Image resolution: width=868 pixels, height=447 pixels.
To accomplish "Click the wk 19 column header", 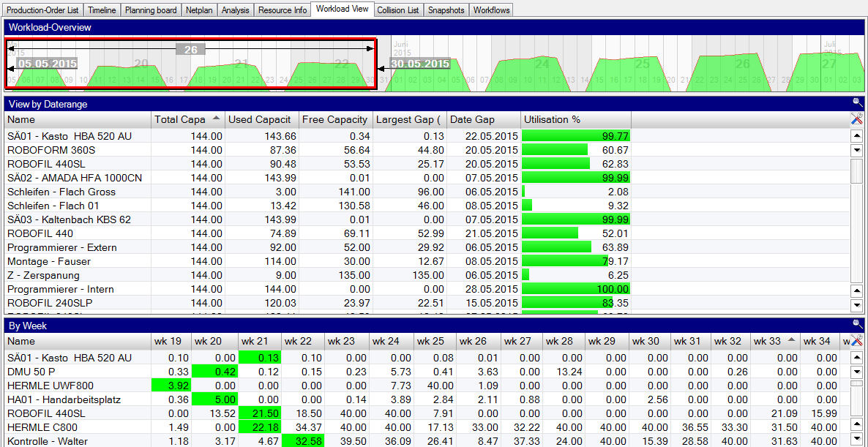I will click(x=171, y=342).
